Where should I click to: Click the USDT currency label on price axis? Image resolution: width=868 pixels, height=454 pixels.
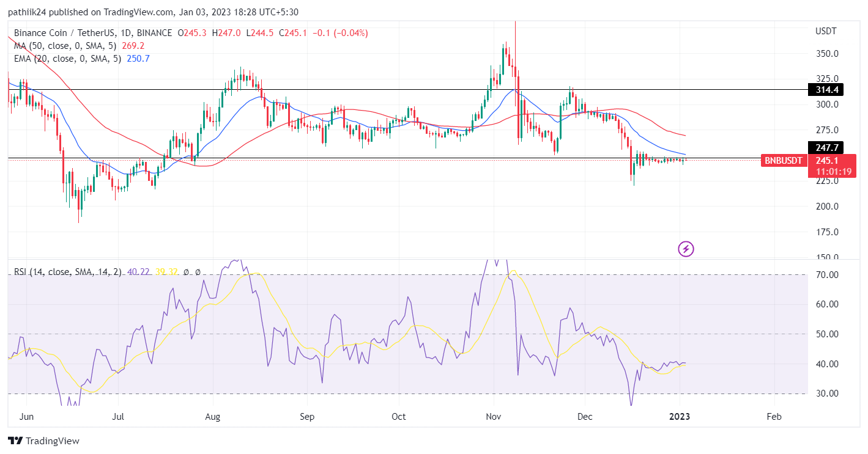(826, 31)
